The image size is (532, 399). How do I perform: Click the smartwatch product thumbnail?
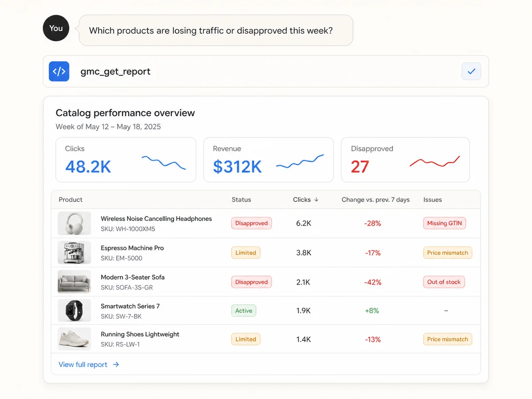[x=74, y=311]
